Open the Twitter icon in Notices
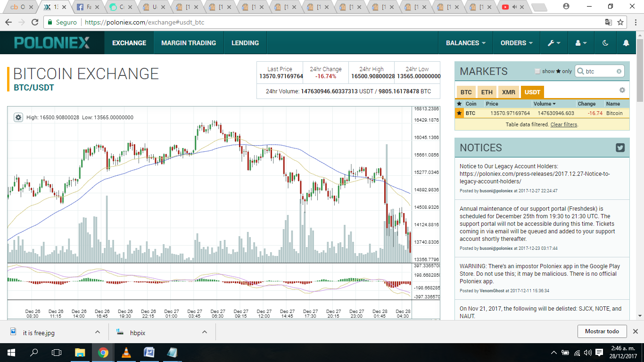 pyautogui.click(x=620, y=148)
